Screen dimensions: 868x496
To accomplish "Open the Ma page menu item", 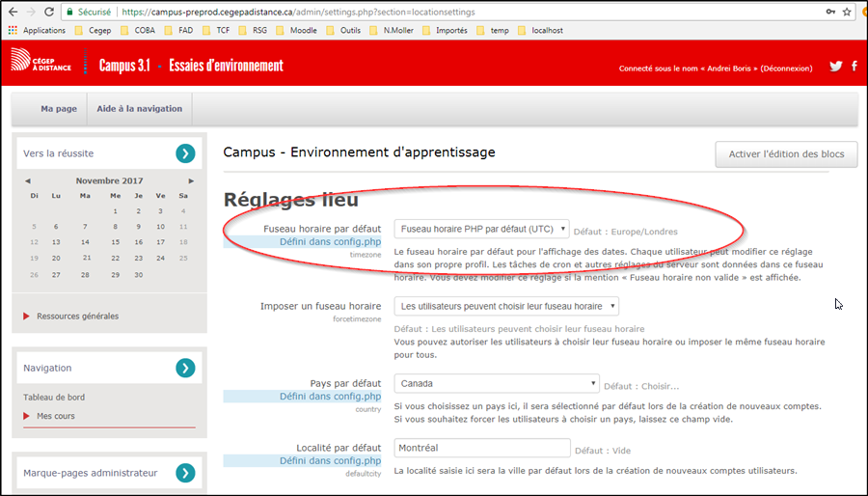I will (x=58, y=109).
